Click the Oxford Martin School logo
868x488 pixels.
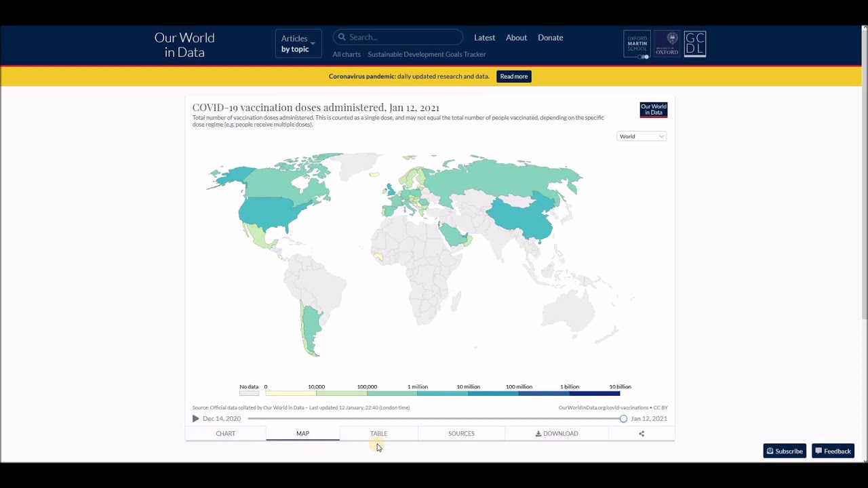click(637, 44)
